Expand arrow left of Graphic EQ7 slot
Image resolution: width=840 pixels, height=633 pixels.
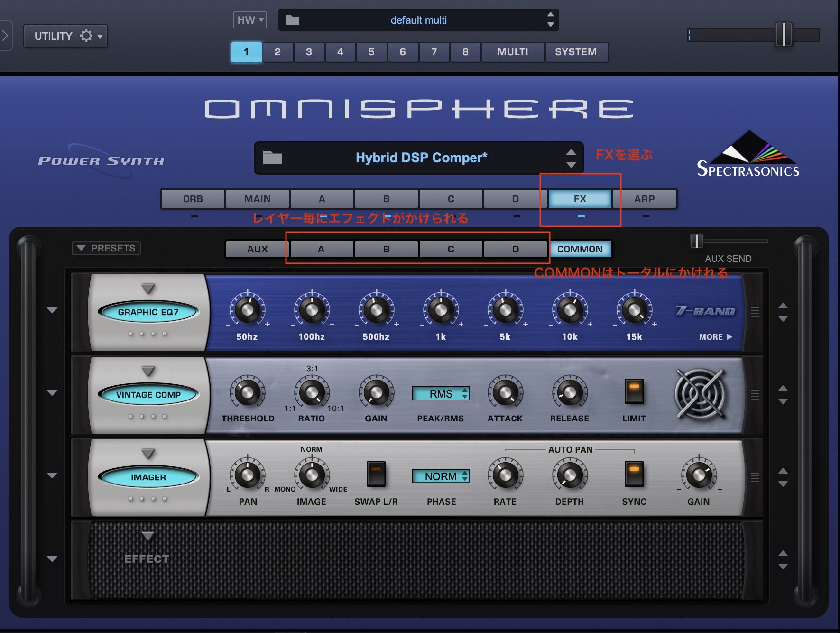(52, 310)
